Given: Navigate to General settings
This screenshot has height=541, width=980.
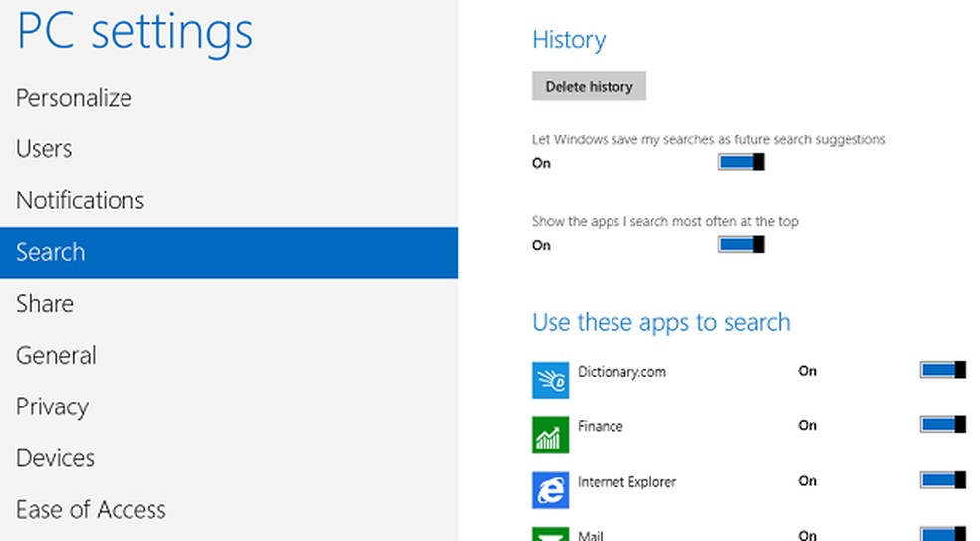Looking at the screenshot, I should 56,356.
